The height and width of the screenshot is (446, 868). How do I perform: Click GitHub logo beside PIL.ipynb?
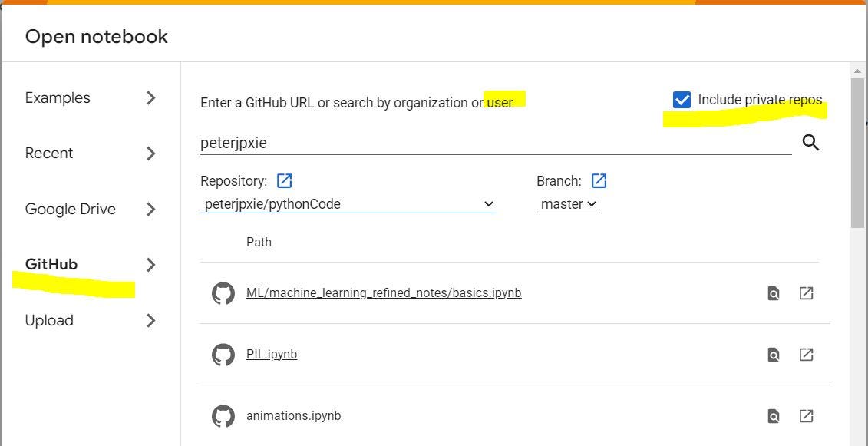[223, 354]
